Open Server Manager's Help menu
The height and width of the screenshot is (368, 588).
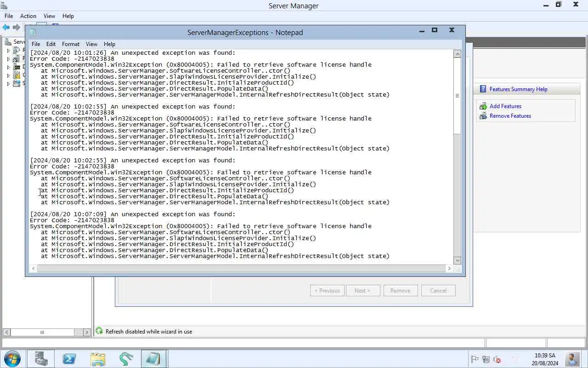coord(68,16)
